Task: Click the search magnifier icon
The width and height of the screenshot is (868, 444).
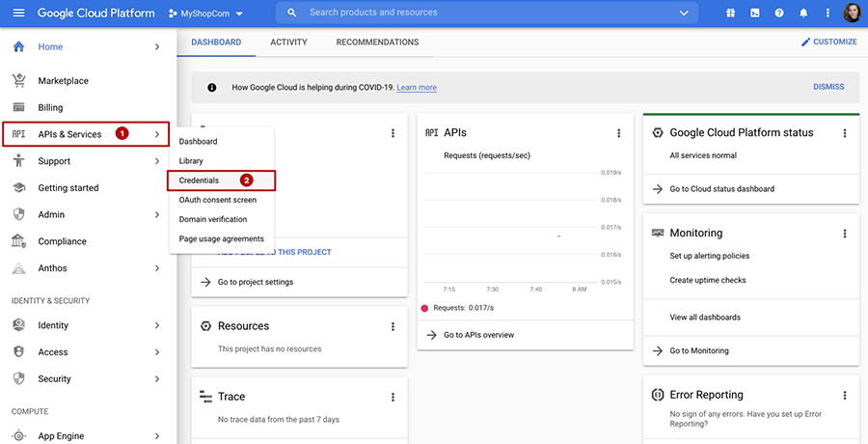Action: click(292, 13)
